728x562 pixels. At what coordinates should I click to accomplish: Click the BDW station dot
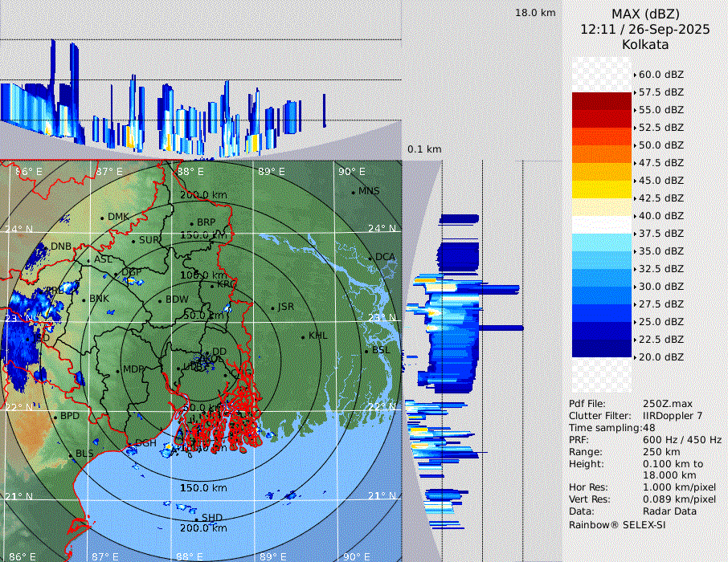[160, 301]
